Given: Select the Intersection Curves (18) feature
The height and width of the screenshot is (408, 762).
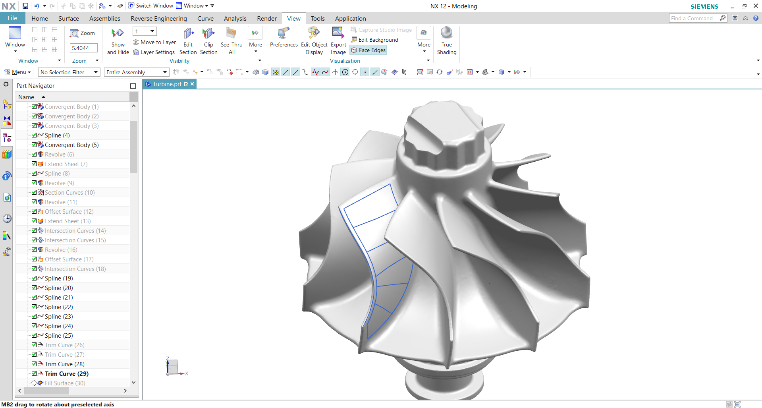Looking at the screenshot, I should [73, 269].
